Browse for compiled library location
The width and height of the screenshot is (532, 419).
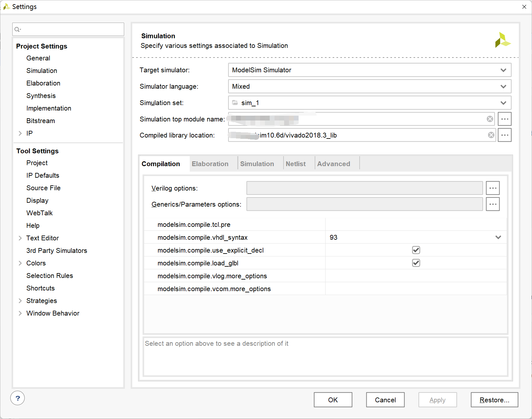[504, 135]
